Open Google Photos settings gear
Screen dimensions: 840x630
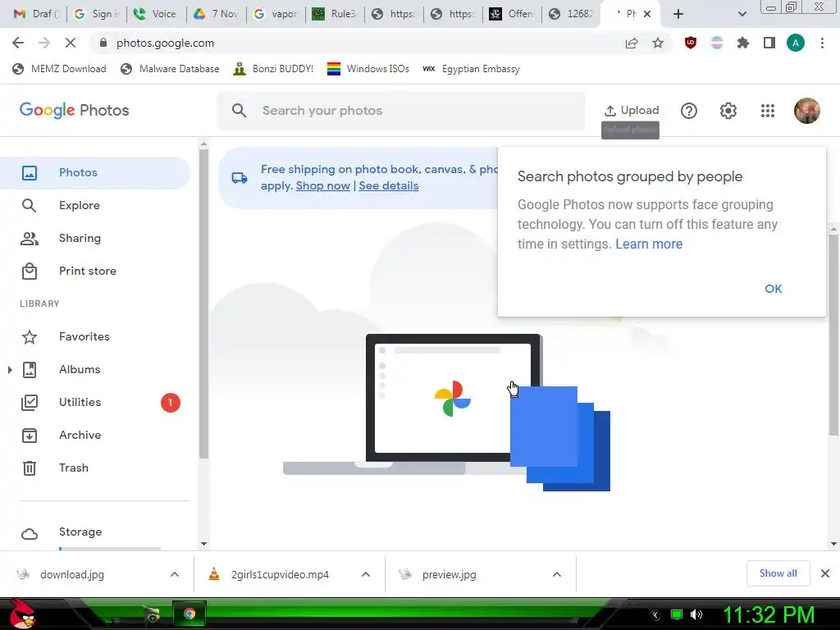click(x=728, y=111)
